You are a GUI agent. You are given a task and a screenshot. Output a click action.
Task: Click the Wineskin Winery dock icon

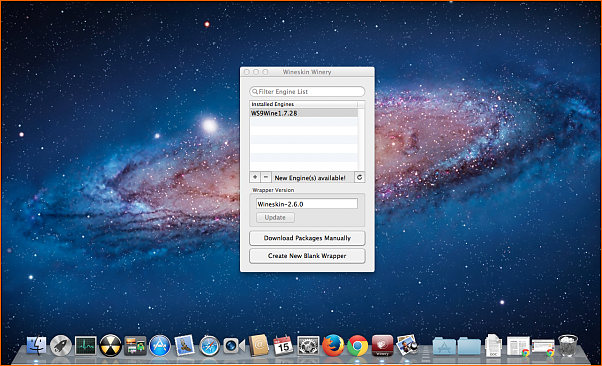[x=382, y=345]
